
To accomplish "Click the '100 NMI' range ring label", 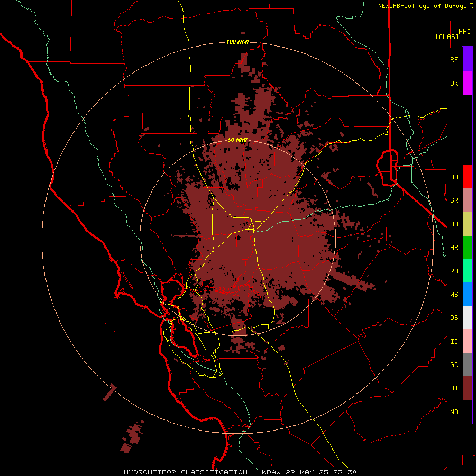I will (237, 42).
